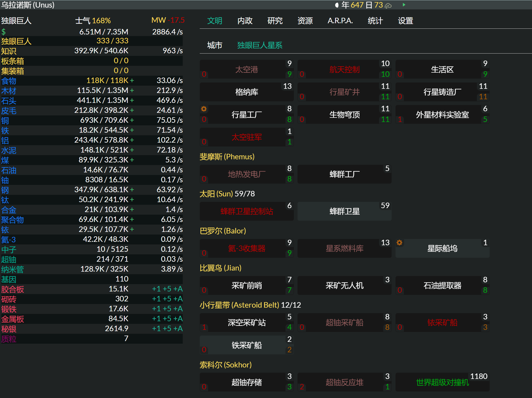The width and height of the screenshot is (532, 398).
Task: Build another 生物穹顶
Action: [x=344, y=115]
